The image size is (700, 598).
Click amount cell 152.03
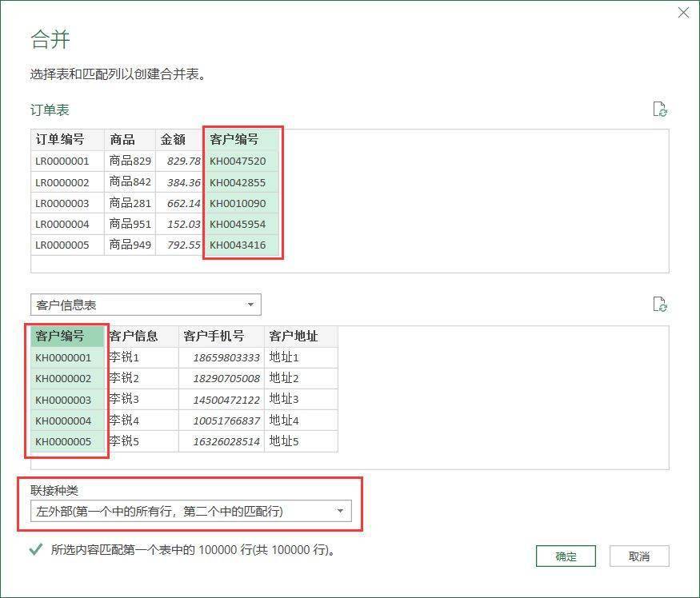click(x=180, y=224)
